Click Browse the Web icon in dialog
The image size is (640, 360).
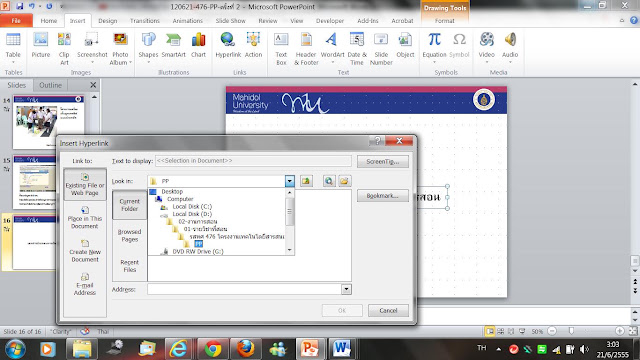(x=329, y=181)
